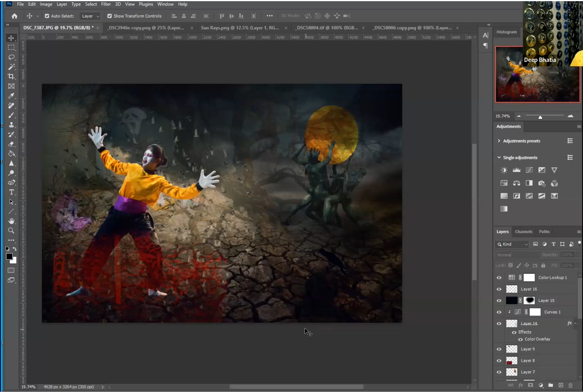Hide the Layer 16 layer

(499, 289)
